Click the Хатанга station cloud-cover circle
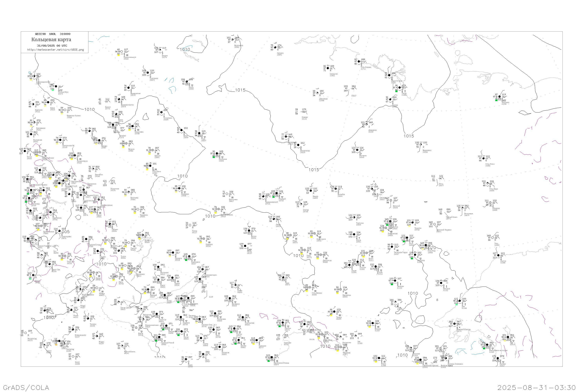This screenshot has width=588, height=392. pos(275,47)
